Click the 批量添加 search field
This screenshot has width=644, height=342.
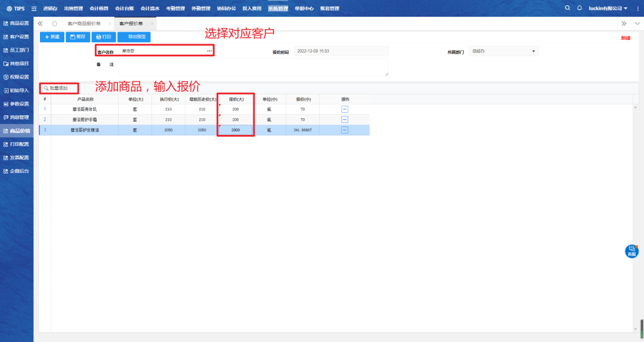point(59,88)
